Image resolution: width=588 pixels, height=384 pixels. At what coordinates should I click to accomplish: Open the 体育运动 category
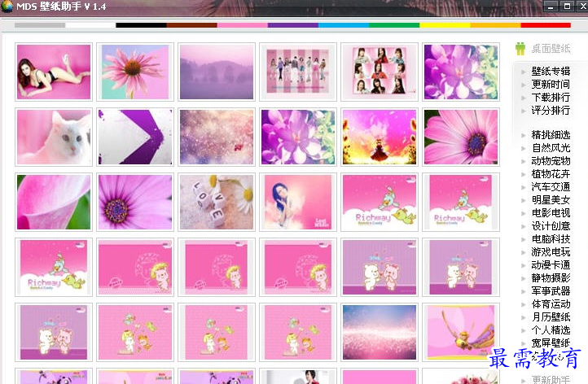551,304
